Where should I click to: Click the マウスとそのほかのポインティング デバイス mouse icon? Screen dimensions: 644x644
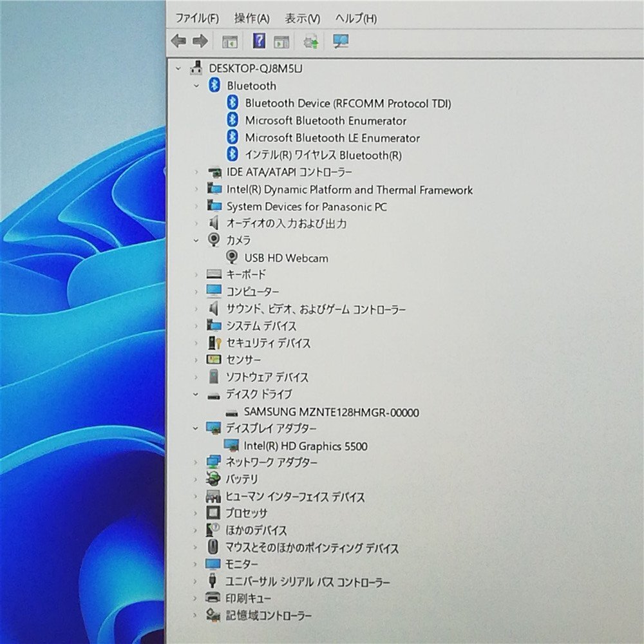click(213, 547)
